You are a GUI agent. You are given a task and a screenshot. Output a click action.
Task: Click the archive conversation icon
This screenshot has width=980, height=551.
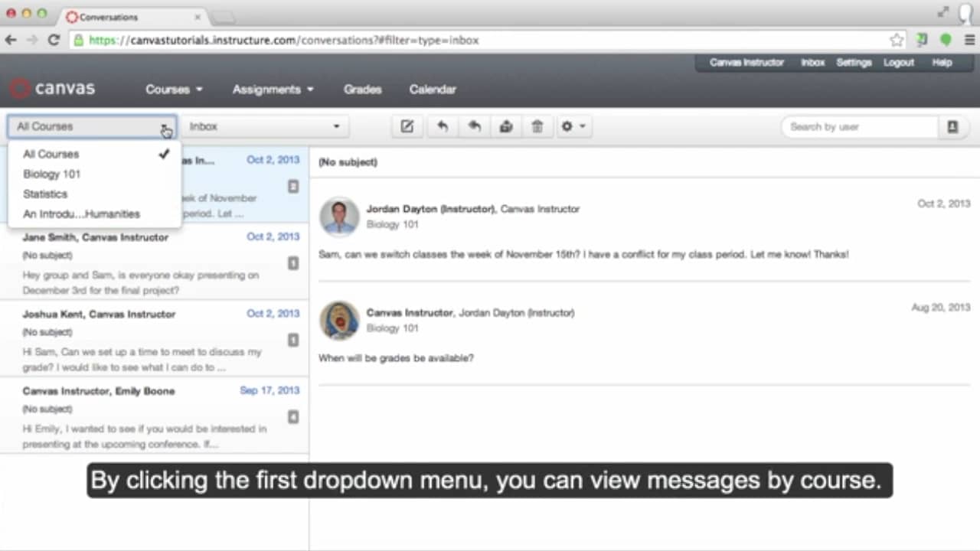tap(506, 127)
